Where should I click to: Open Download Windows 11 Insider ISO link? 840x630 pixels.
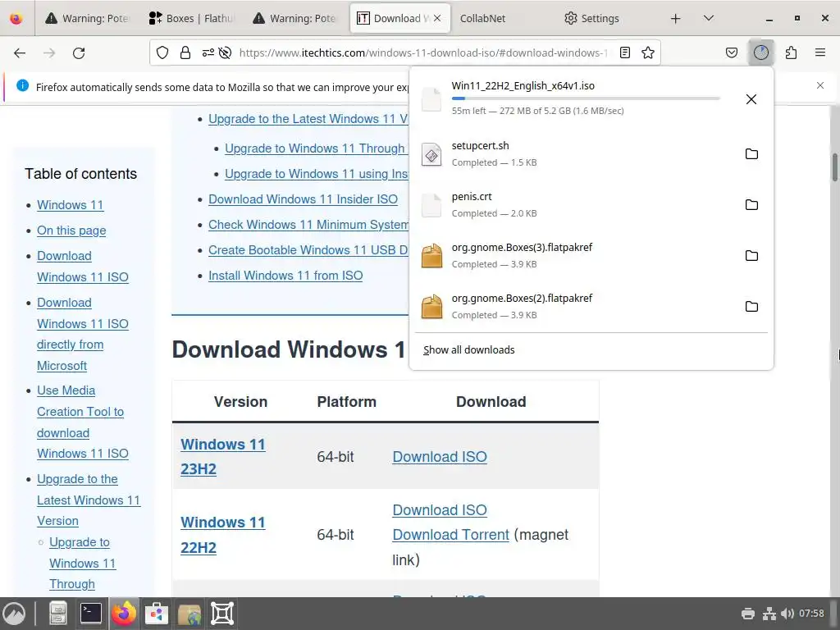pos(303,199)
